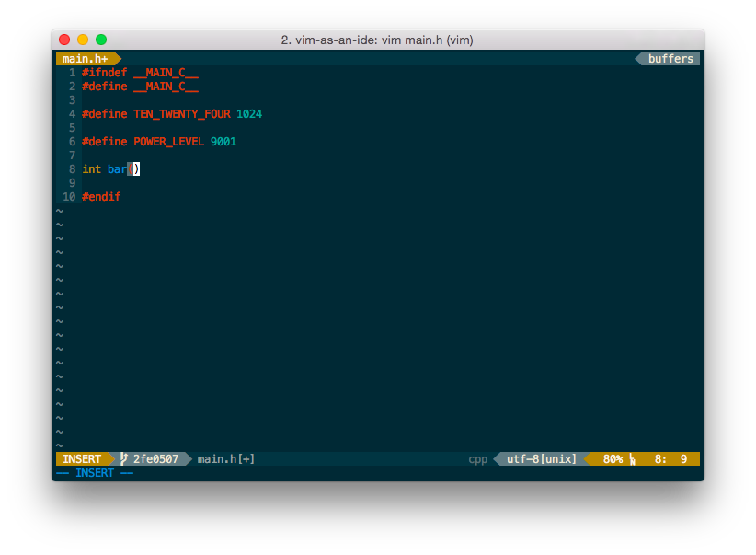Click the cursor position 8: 9

tap(670, 458)
